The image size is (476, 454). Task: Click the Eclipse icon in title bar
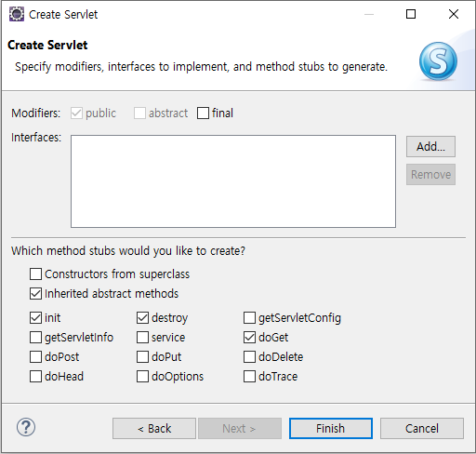(x=16, y=14)
